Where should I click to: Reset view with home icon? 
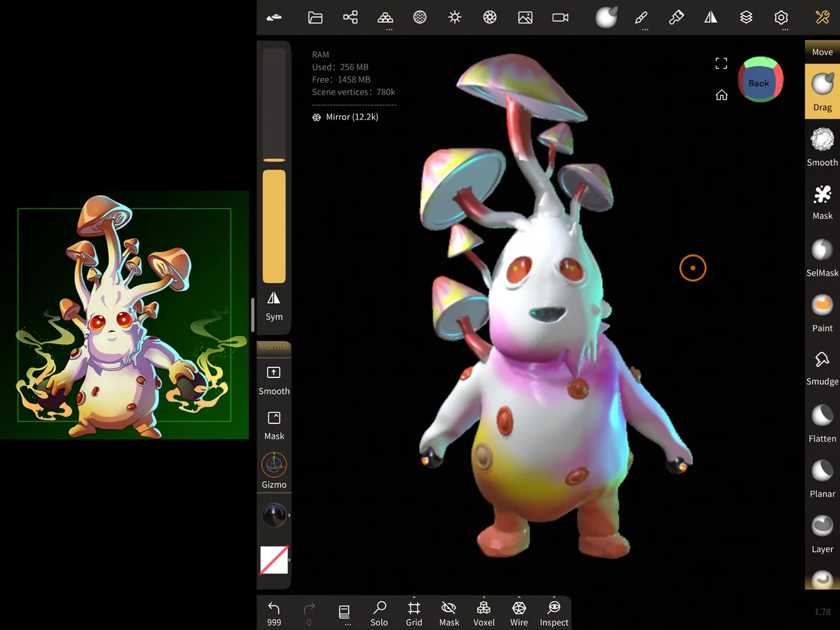click(x=721, y=95)
